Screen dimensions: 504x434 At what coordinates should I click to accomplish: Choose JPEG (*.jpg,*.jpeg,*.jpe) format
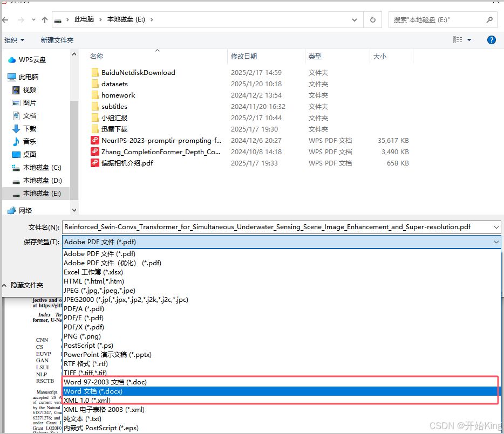tap(281, 291)
